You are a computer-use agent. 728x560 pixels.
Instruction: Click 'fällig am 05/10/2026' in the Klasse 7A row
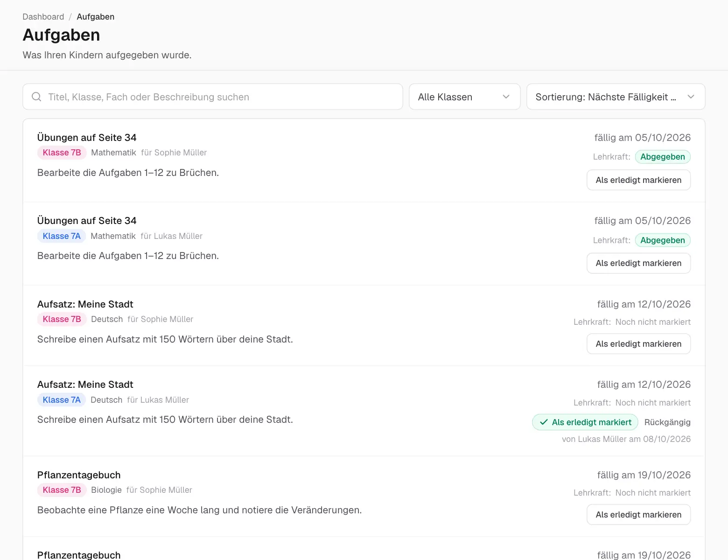(x=643, y=221)
